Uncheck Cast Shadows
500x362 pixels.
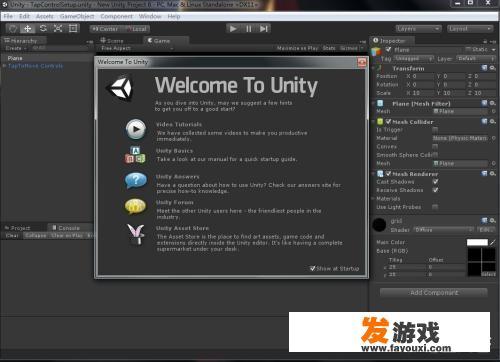pyautogui.click(x=435, y=182)
